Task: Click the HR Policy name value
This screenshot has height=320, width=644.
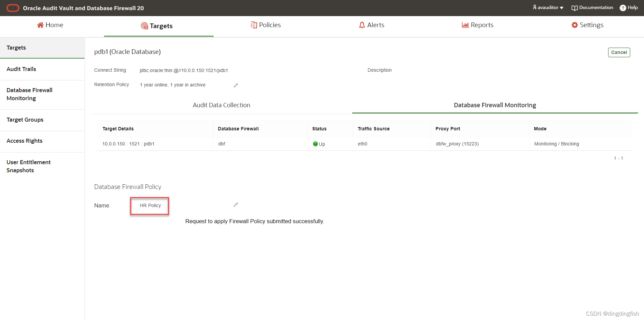Action: (150, 205)
